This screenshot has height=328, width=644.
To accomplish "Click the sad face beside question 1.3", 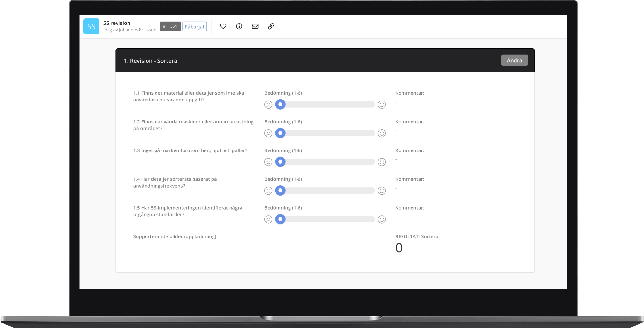I will (x=268, y=161).
